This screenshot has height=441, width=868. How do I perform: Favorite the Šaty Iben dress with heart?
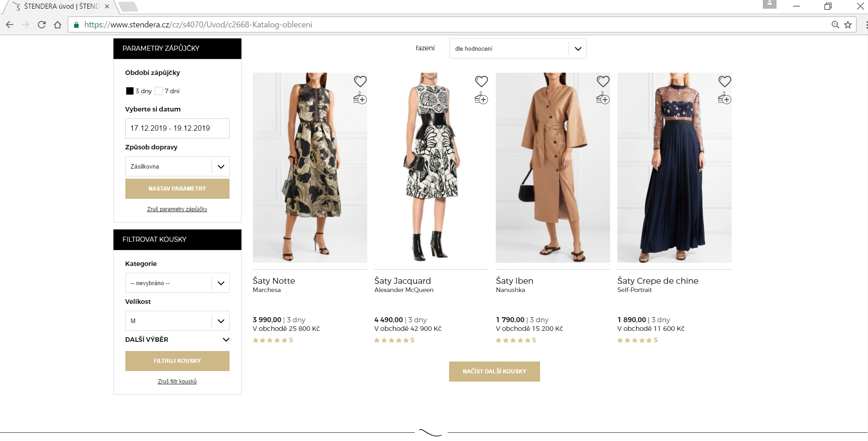603,81
